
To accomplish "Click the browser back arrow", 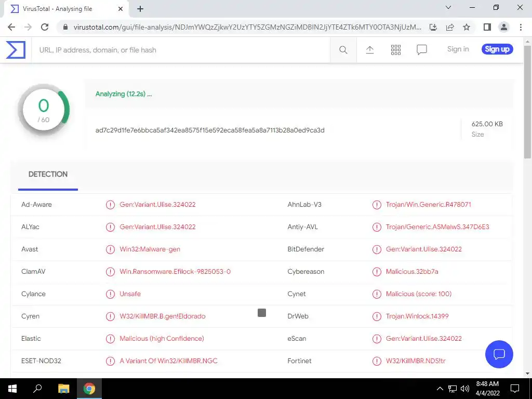I will coord(11,27).
